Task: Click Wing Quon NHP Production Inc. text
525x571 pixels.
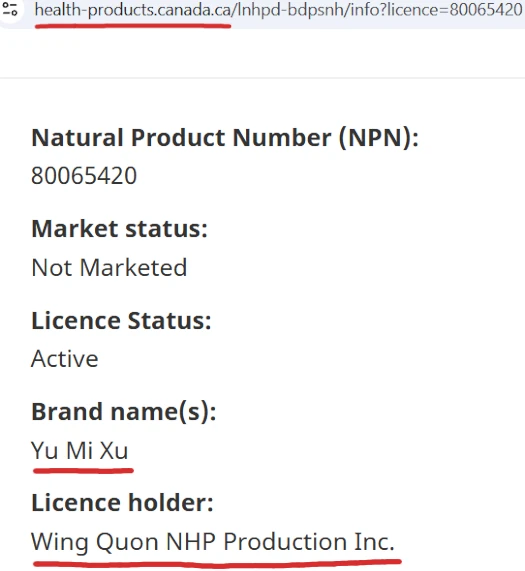Action: click(213, 542)
